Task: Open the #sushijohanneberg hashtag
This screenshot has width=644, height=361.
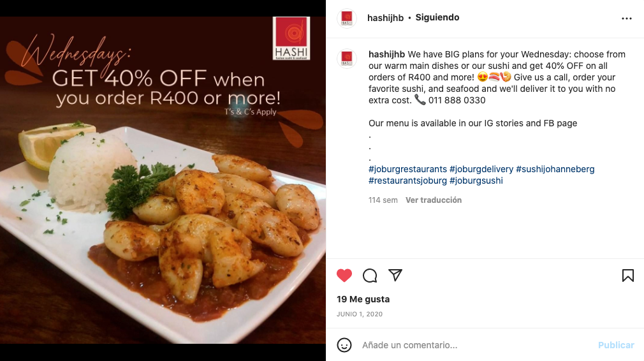Action: (x=555, y=169)
